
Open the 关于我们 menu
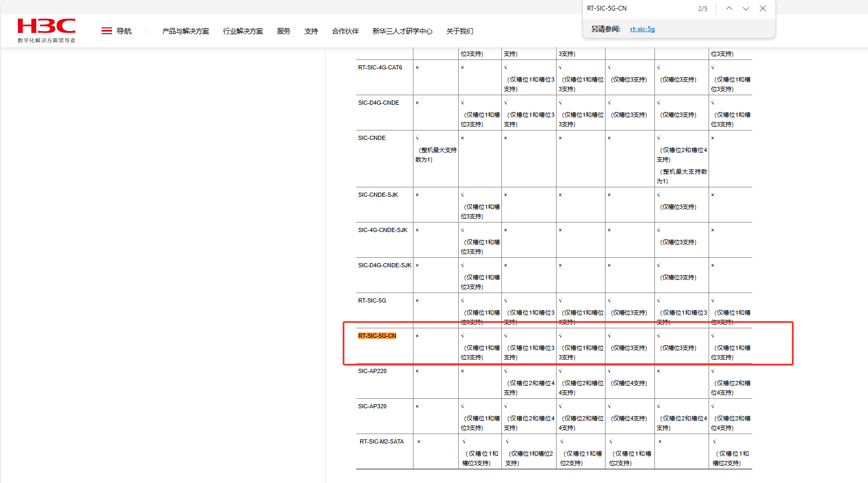[460, 31]
